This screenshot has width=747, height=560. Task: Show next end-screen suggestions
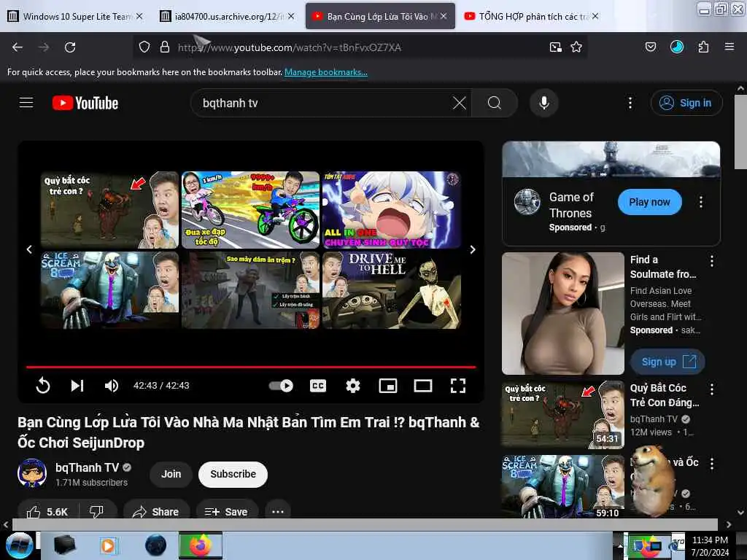coord(473,249)
